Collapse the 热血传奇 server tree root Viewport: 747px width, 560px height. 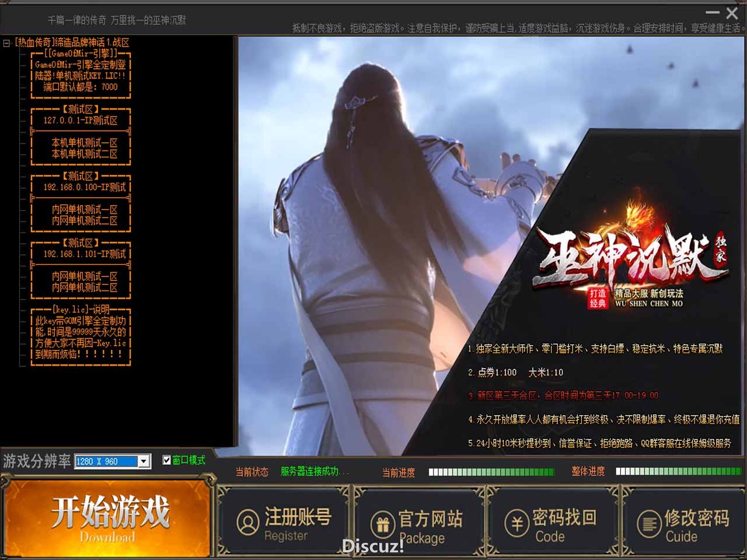pyautogui.click(x=6, y=43)
